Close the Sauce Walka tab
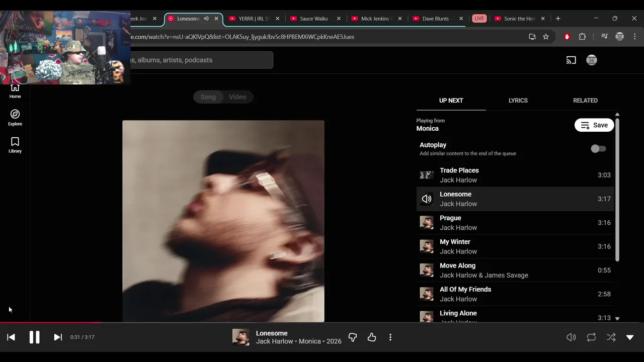Image resolution: width=644 pixels, height=362 pixels. (339, 19)
